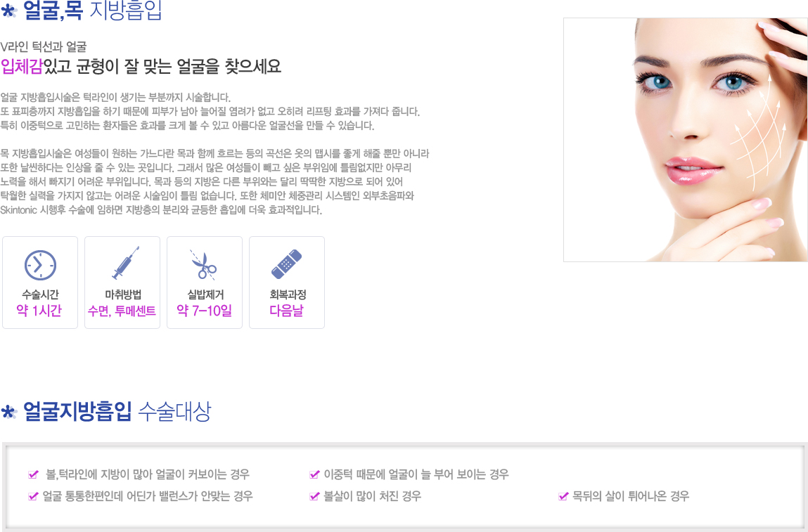Click the checkmark next to 목뒤의 살이 튀어나온 경우
808x532 pixels.
point(563,496)
